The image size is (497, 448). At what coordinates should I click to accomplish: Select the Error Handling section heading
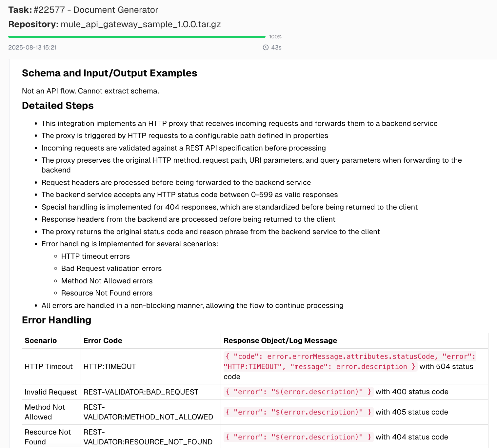pos(56,320)
